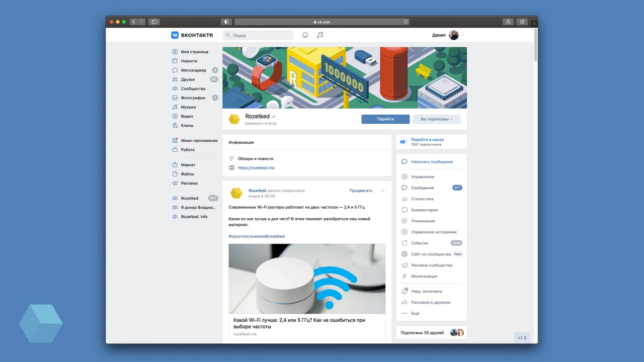644x362 pixels.
Task: Open Rozetked. Info community shortcut
Action: click(x=195, y=217)
